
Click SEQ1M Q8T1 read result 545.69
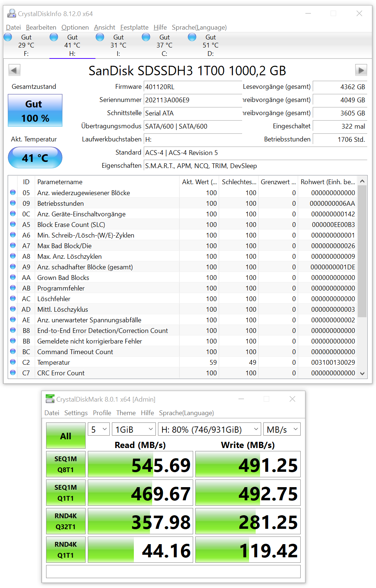pyautogui.click(x=140, y=464)
